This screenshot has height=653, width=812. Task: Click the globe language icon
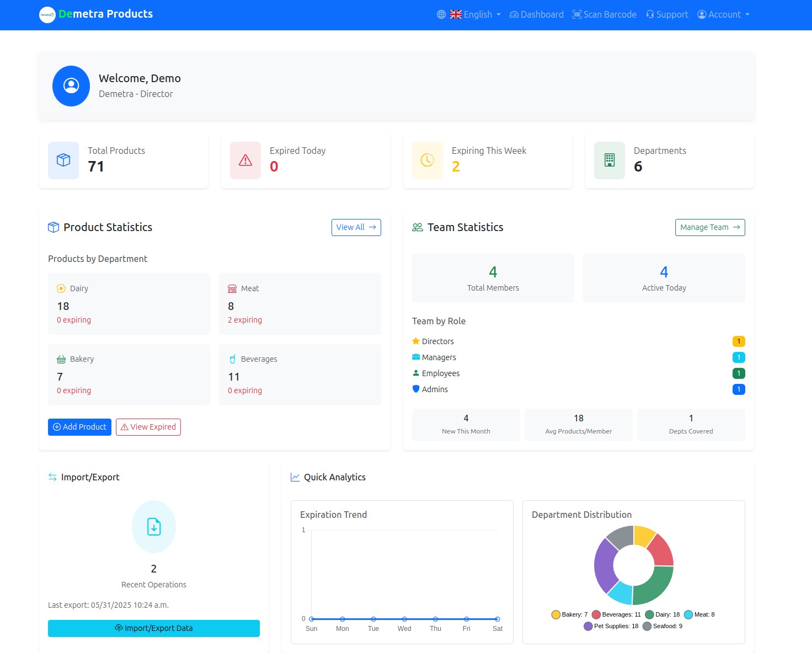(441, 14)
